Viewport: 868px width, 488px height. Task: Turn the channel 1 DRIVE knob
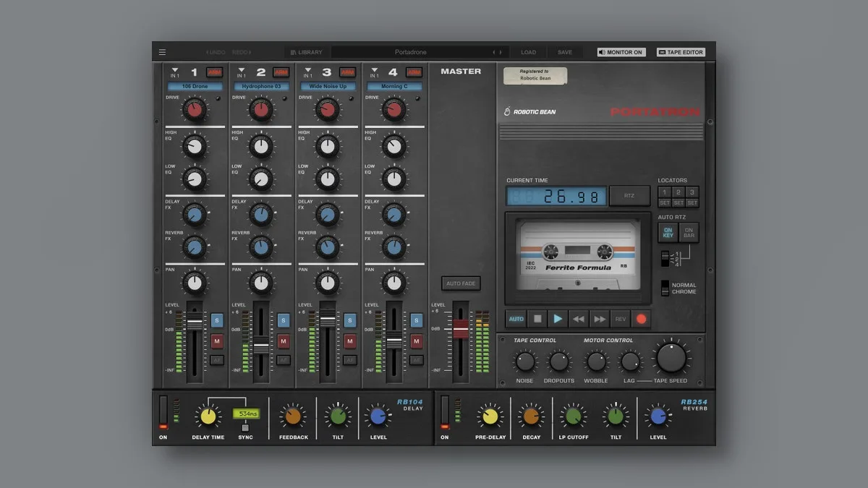click(x=195, y=110)
